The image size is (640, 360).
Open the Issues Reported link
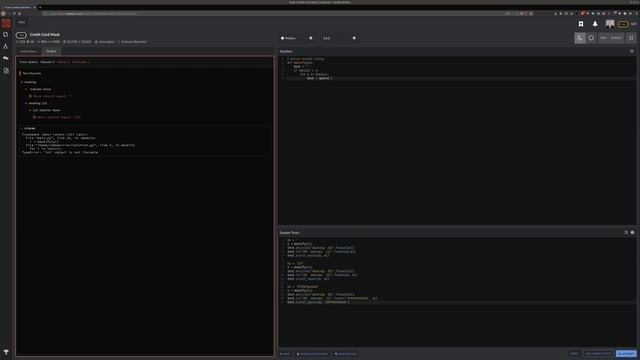pyautogui.click(x=132, y=42)
